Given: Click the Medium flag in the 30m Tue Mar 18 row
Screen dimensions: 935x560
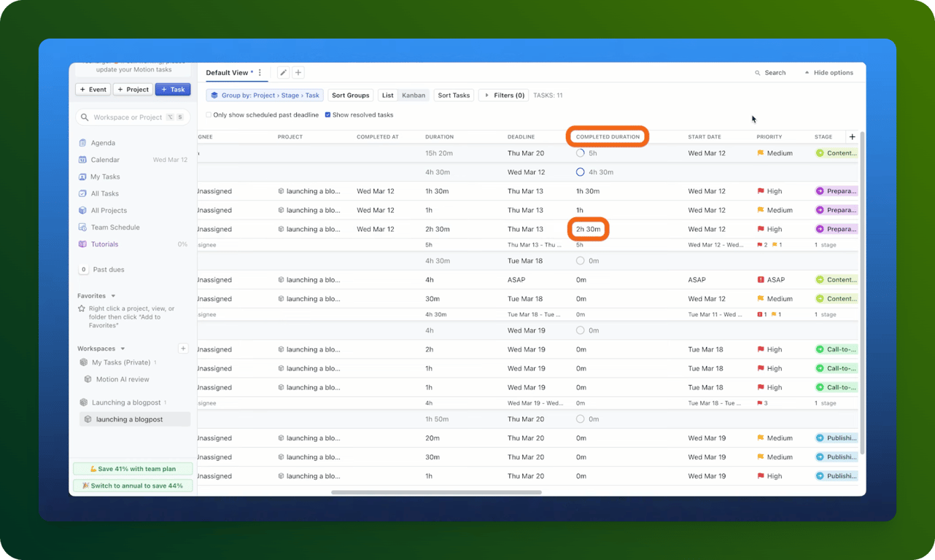Looking at the screenshot, I should [x=761, y=299].
